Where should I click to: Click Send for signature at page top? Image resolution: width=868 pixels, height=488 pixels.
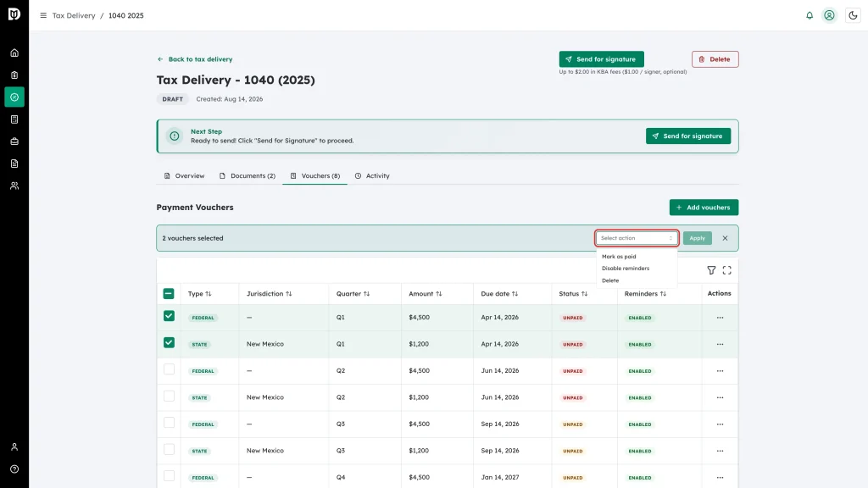(601, 59)
